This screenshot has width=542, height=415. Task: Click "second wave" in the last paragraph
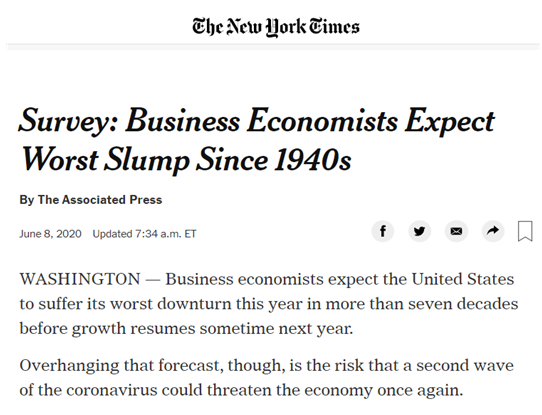coord(465,366)
